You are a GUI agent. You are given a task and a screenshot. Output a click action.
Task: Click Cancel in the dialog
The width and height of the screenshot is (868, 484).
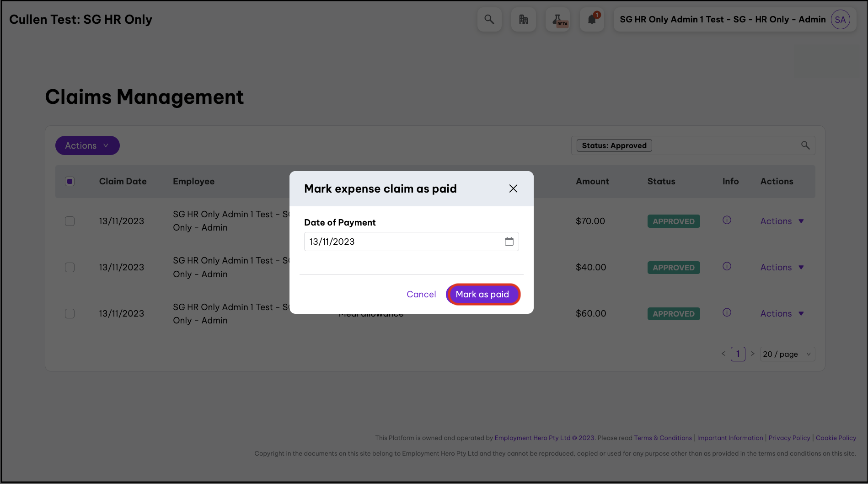[421, 294]
